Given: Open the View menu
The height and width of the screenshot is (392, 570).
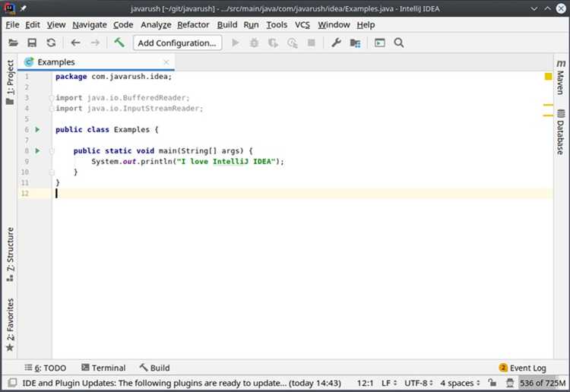Looking at the screenshot, I should (56, 25).
